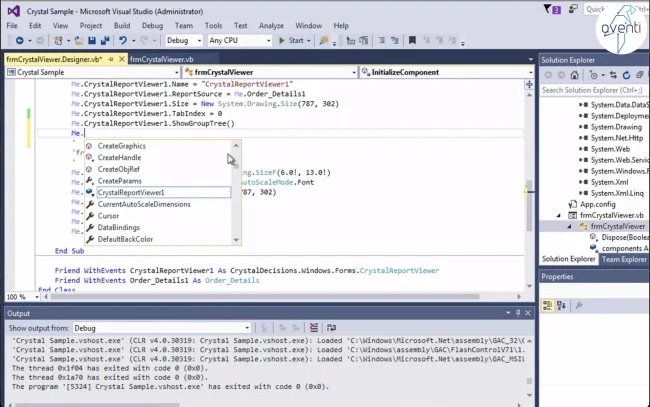Collapse the frmCrystalViewer class node
This screenshot has height=407, width=650.
(570, 227)
